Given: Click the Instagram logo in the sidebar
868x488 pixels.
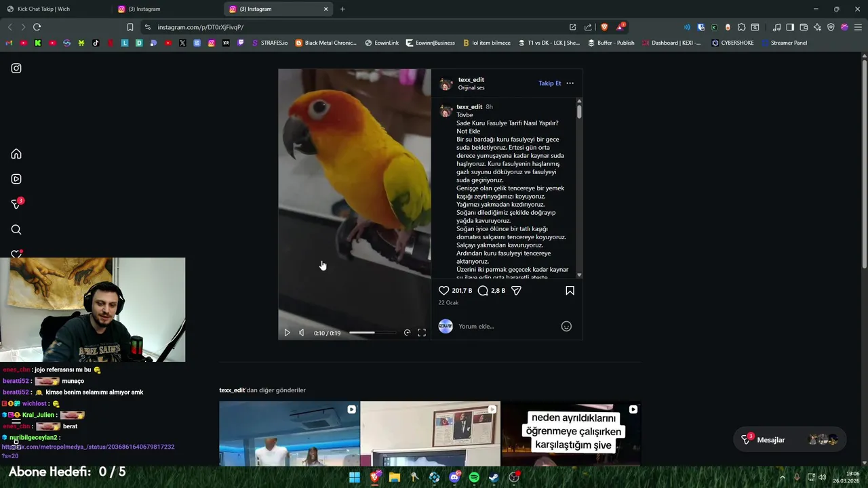Looking at the screenshot, I should [16, 68].
